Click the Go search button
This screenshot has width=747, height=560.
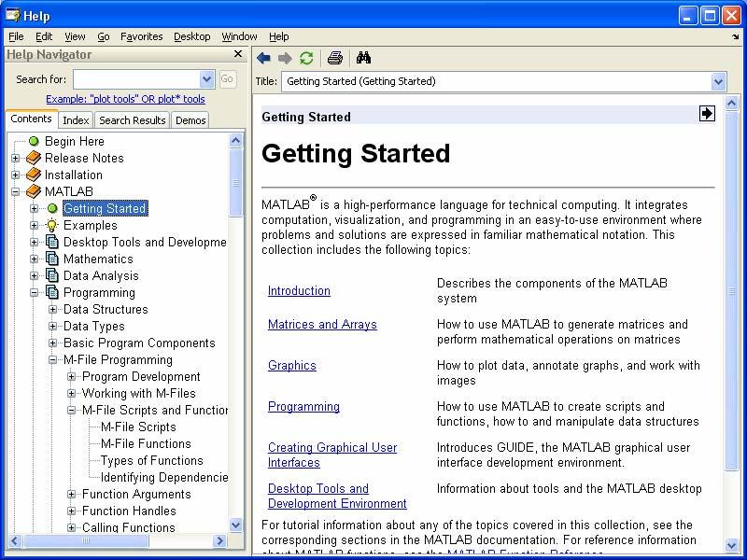coord(227,79)
